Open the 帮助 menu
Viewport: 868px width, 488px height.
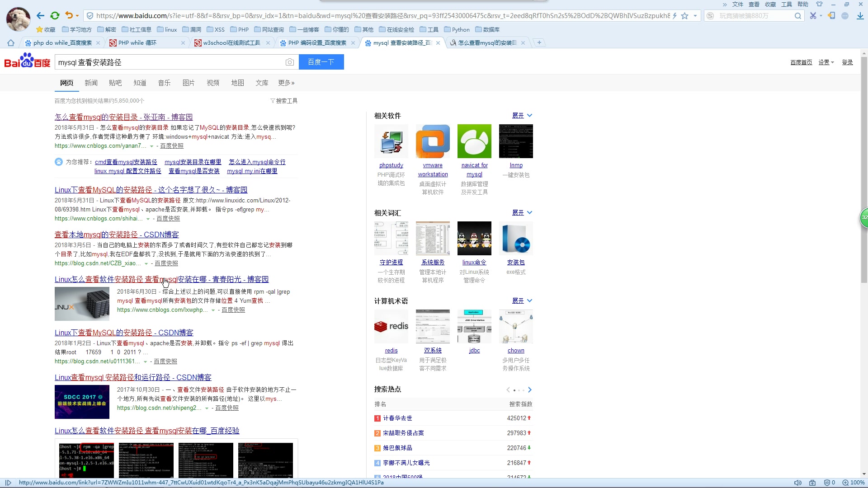point(803,5)
